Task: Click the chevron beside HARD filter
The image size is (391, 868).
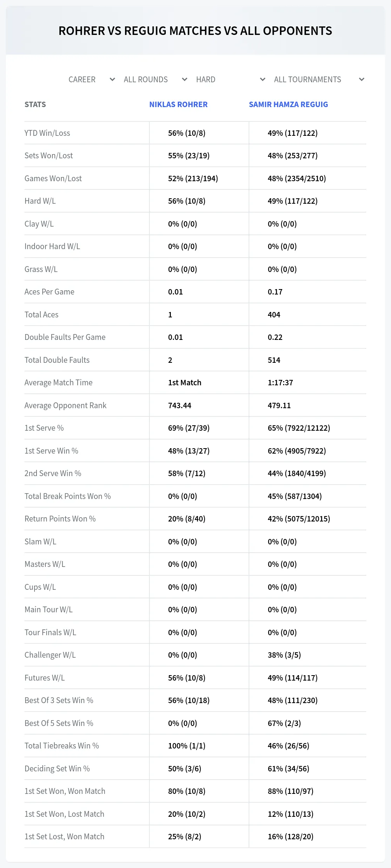Action: (262, 80)
